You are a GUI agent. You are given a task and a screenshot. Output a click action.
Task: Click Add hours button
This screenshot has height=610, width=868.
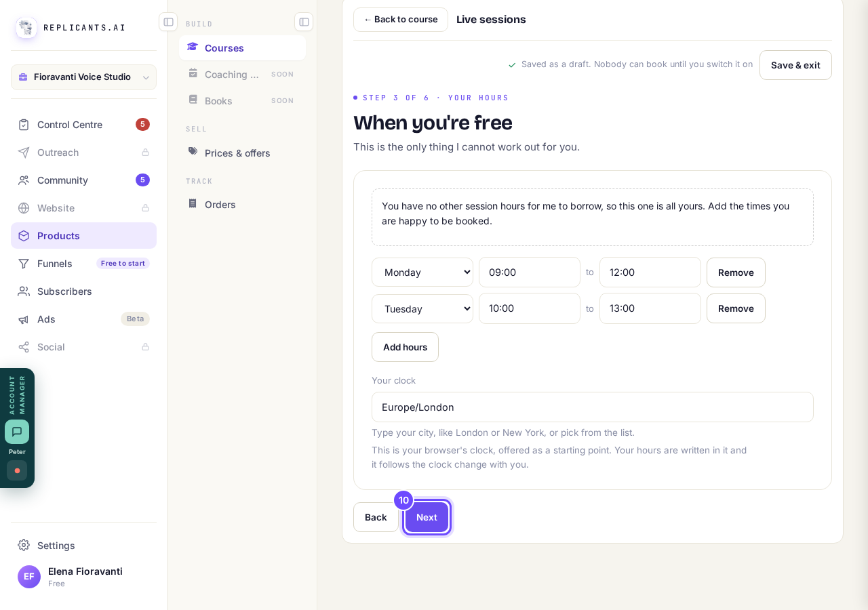(405, 347)
